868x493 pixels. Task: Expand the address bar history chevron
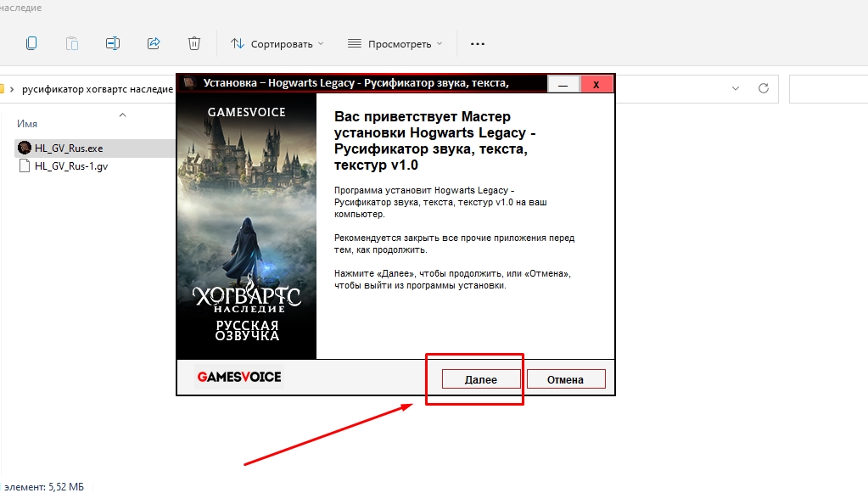[735, 88]
